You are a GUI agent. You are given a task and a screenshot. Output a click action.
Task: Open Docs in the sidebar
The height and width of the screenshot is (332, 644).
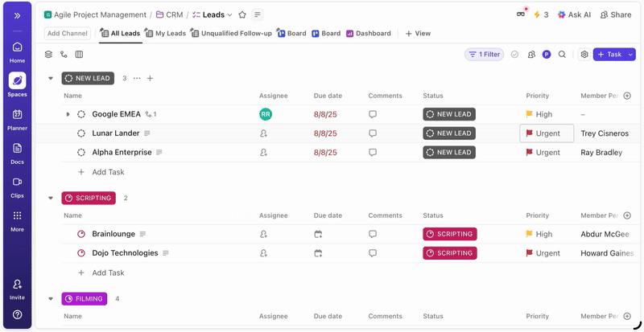click(17, 154)
